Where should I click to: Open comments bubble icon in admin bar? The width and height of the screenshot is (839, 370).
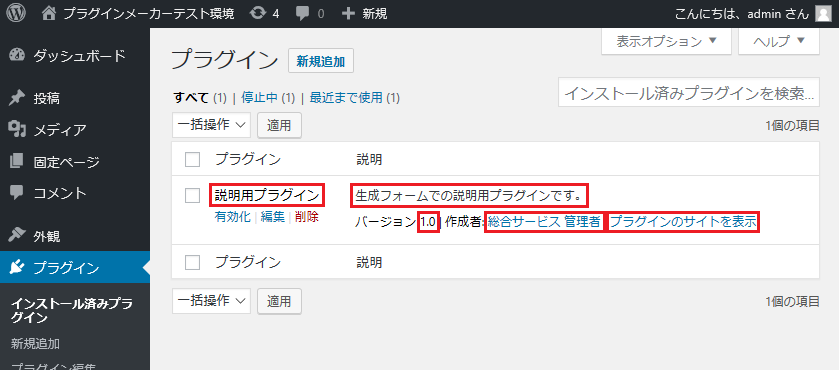point(303,13)
